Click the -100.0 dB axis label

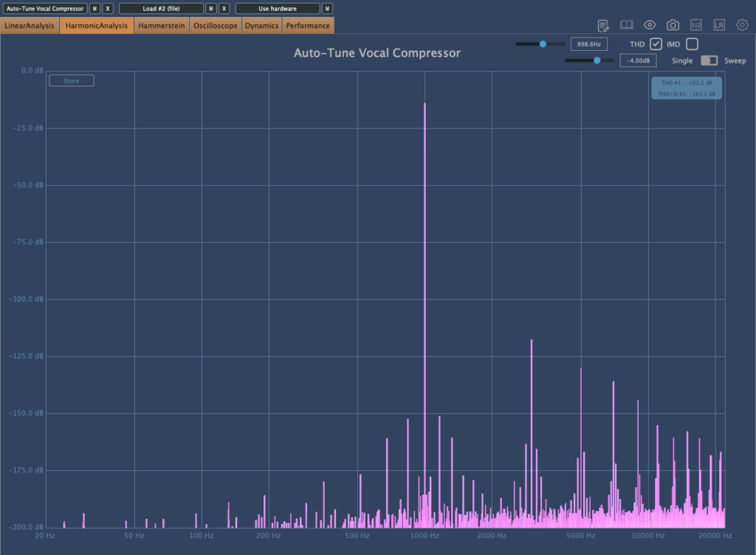[26, 299]
